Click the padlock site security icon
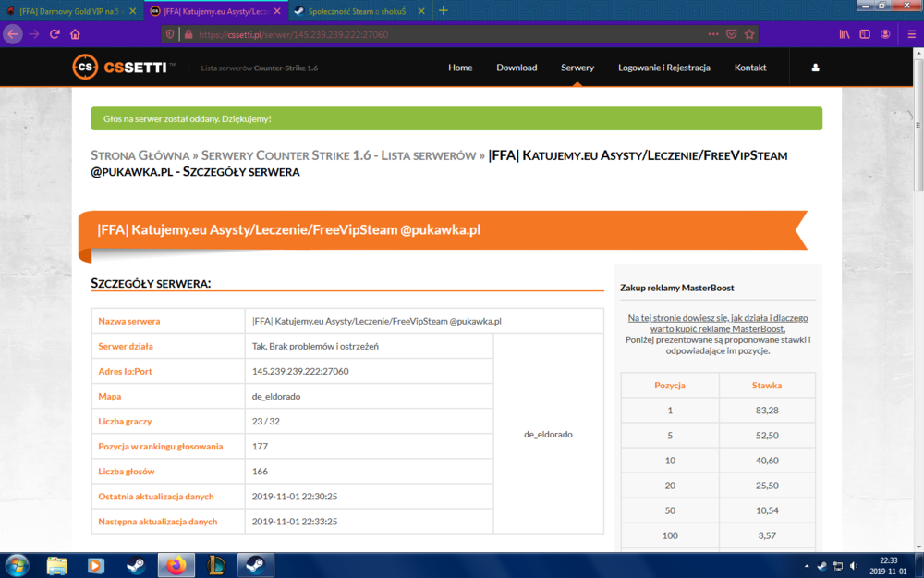This screenshot has width=924, height=578. tap(188, 34)
